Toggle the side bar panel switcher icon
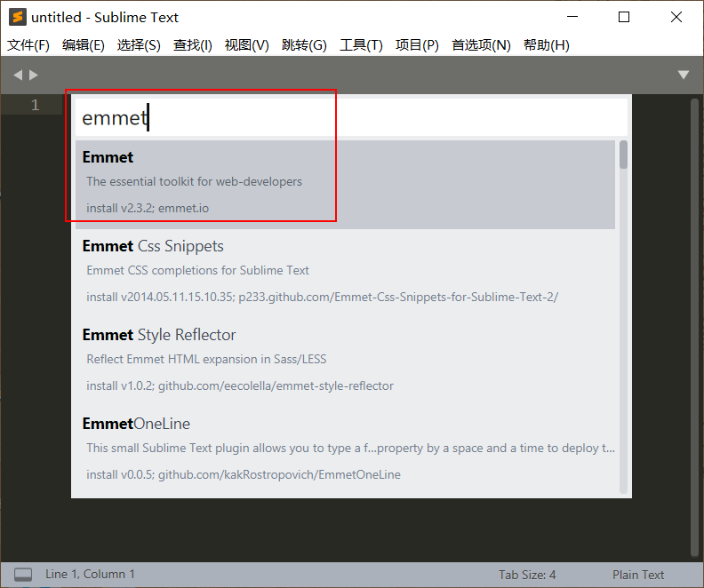The image size is (704, 588). 23,575
